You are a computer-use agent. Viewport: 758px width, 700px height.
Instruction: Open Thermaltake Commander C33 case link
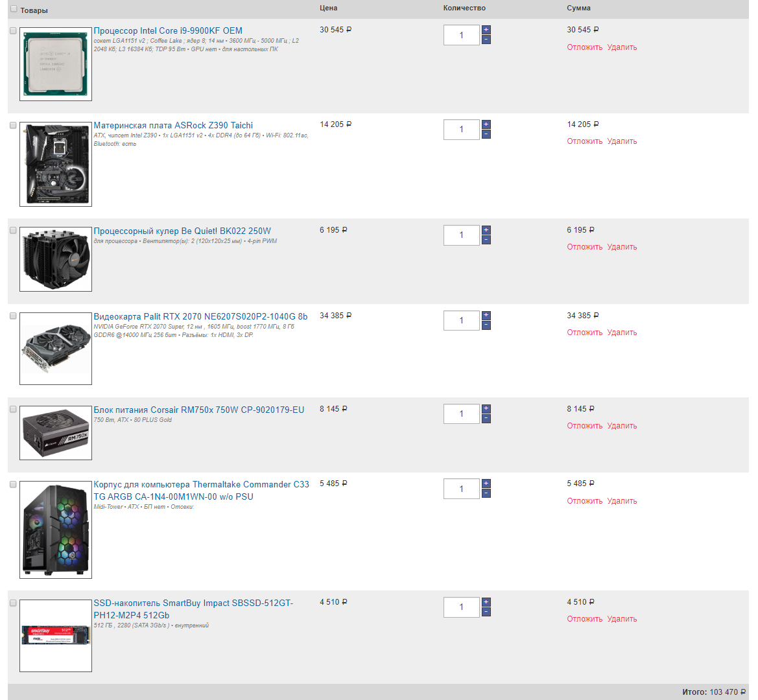(201, 491)
